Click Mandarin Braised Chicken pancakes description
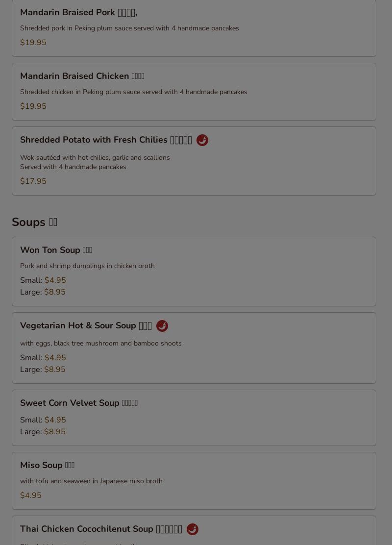 pos(133,92)
